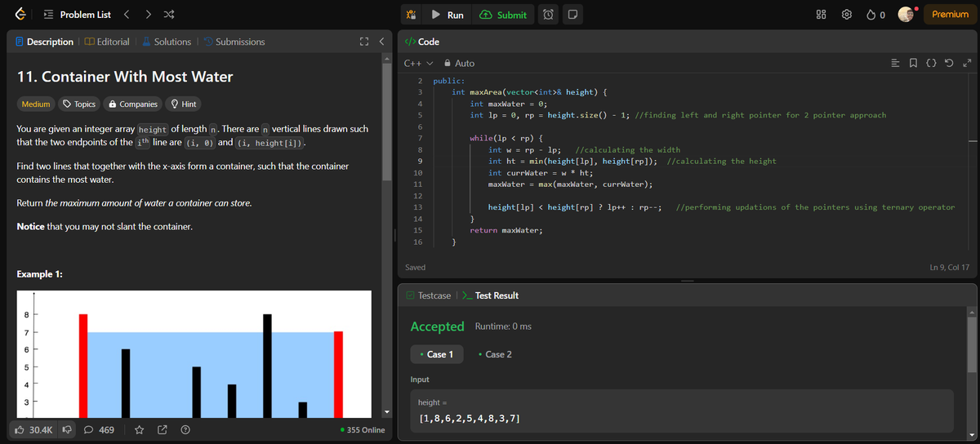Click the Saved status label

(x=415, y=267)
